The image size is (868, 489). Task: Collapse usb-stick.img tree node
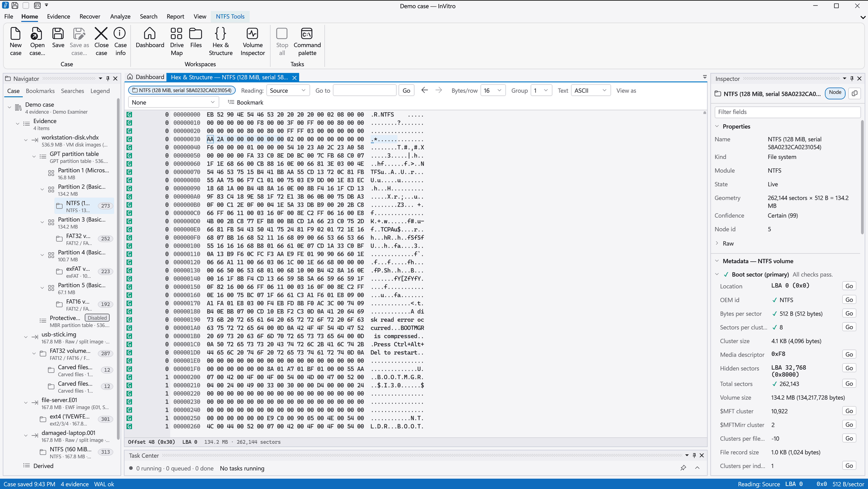point(26,337)
